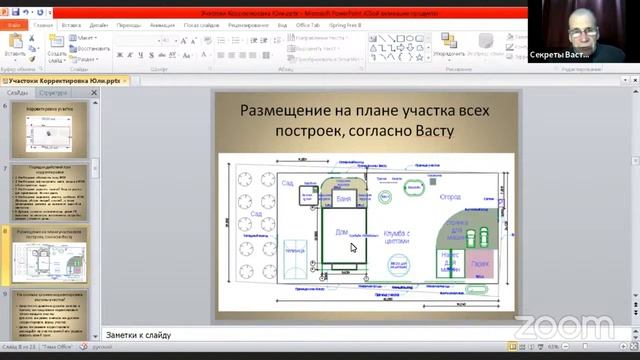Click the Copy icon under scissors
Screen dimensions: 640x360
[32, 49]
